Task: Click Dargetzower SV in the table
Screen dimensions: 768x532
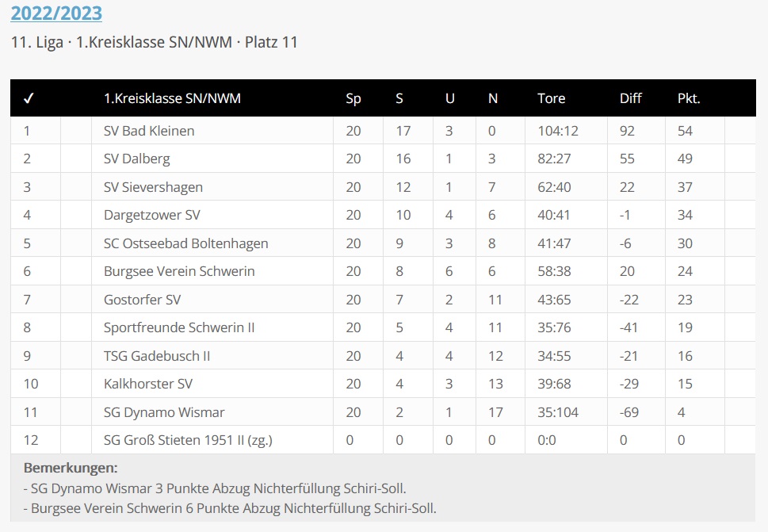Action: pos(152,215)
